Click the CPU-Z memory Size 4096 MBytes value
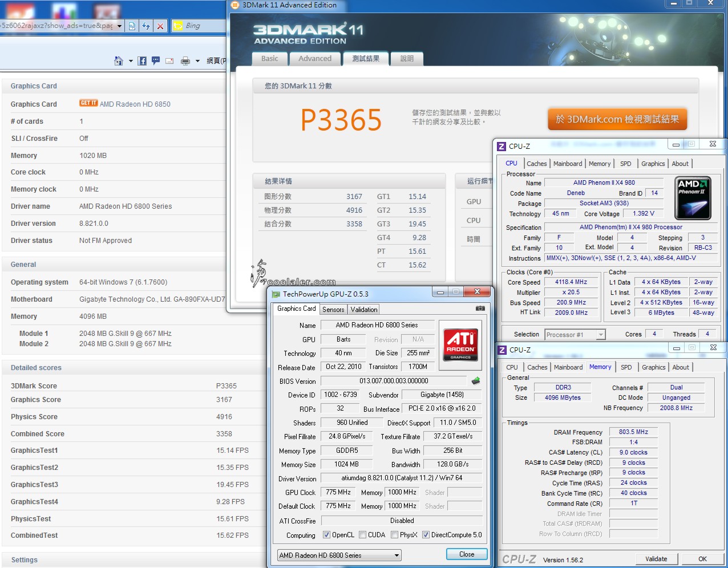 point(563,398)
